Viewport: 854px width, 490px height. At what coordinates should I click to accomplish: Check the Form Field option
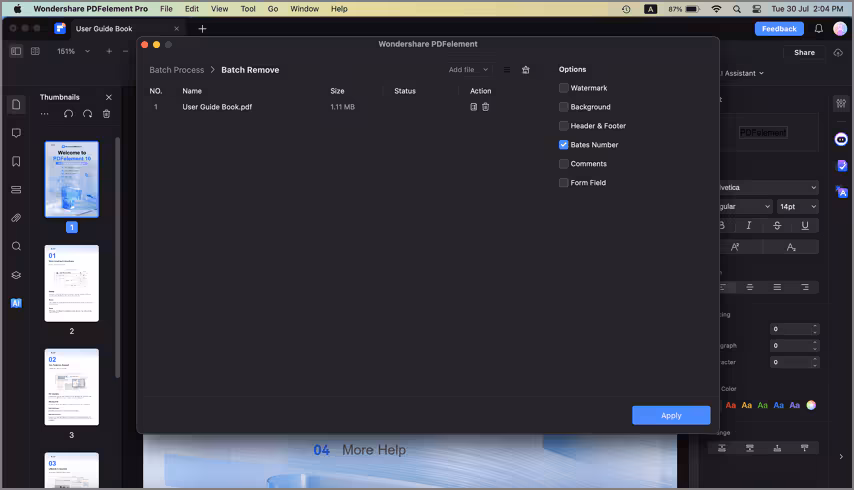pos(564,183)
